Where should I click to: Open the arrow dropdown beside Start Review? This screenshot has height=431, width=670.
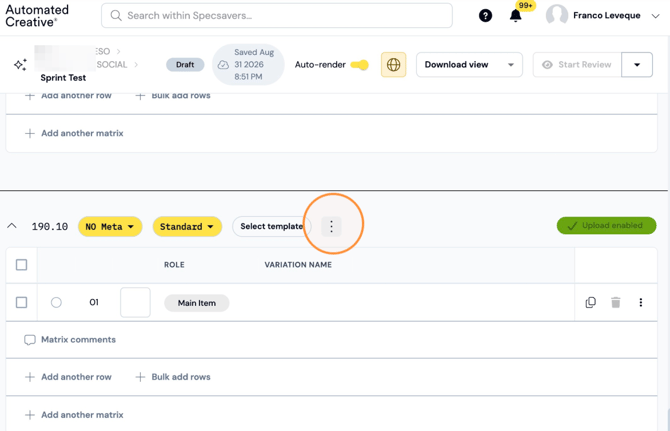coord(637,65)
